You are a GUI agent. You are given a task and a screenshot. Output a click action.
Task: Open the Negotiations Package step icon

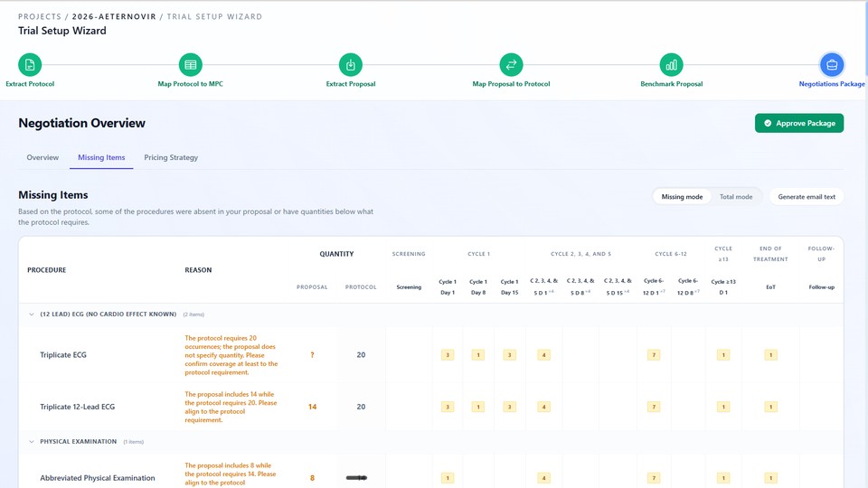click(832, 65)
